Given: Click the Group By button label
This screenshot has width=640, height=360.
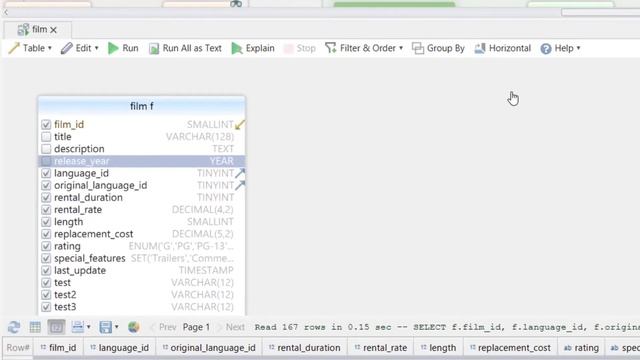Looking at the screenshot, I should pyautogui.click(x=446, y=48).
